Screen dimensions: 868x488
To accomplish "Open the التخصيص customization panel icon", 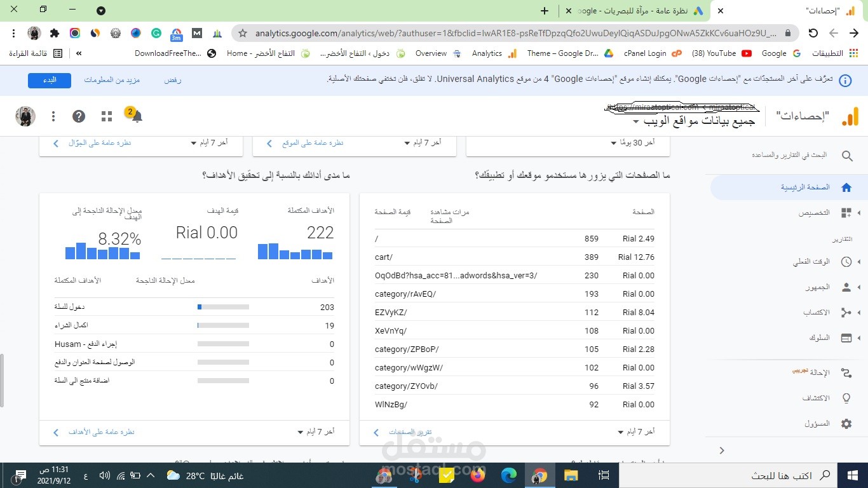I will click(x=846, y=212).
